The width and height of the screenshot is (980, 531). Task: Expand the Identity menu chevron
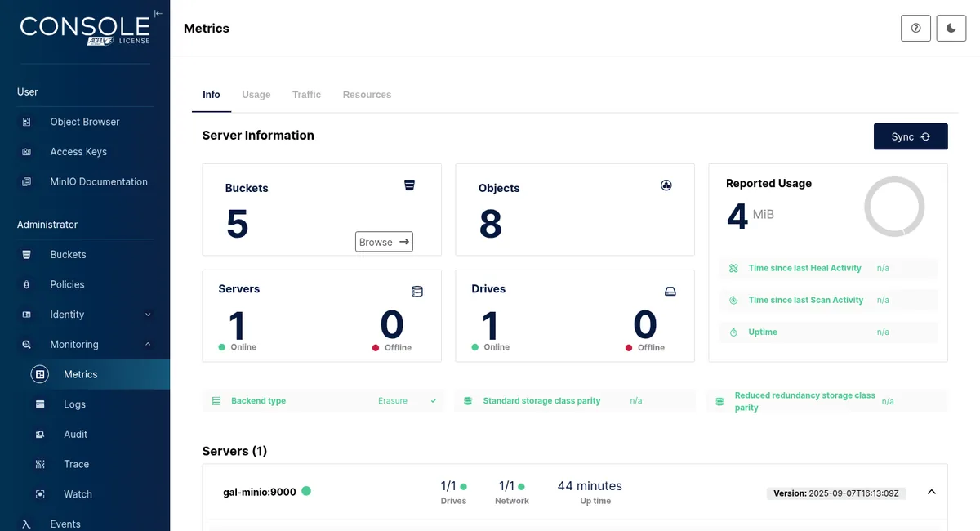coord(148,315)
